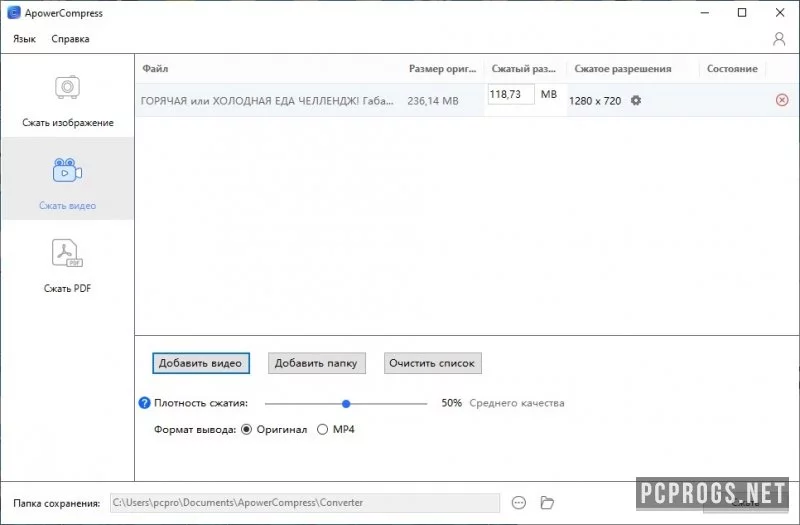800x525 pixels.
Task: Remove the video file with red X icon
Action: click(782, 100)
